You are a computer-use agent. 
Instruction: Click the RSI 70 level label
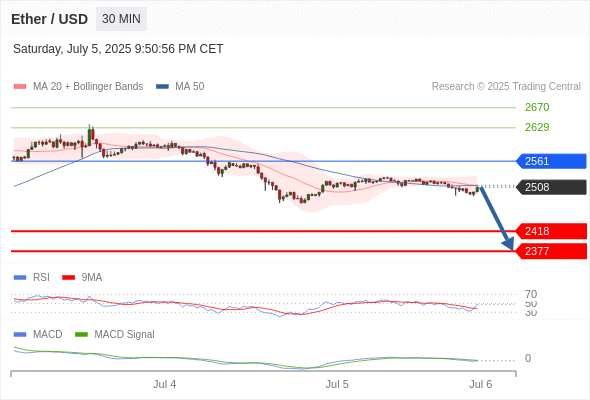point(531,294)
